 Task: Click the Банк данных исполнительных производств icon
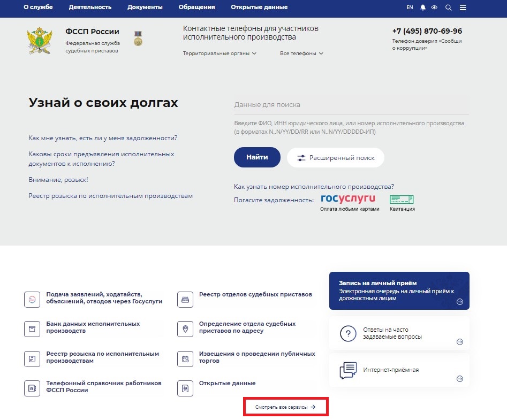[32, 329]
